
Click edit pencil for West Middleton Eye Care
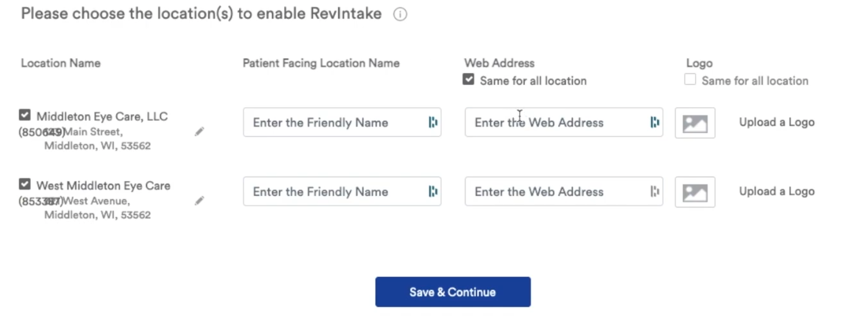click(199, 201)
